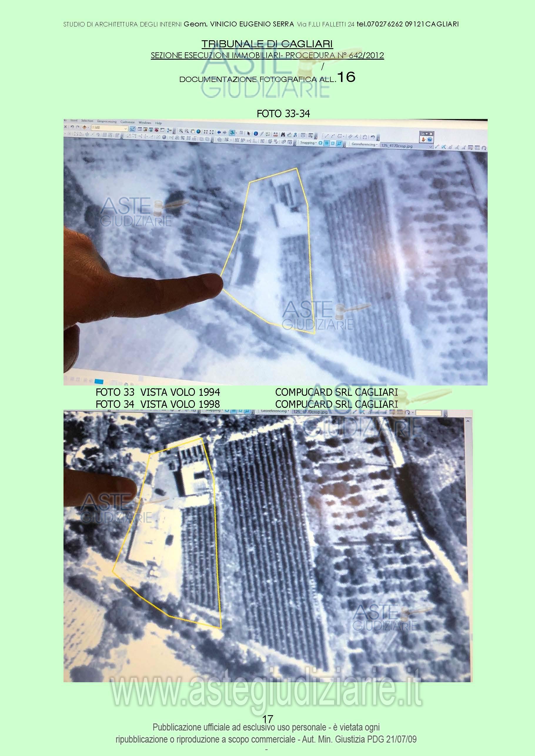Go back to previous extent arrow
535x756 pixels.
(x=219, y=132)
